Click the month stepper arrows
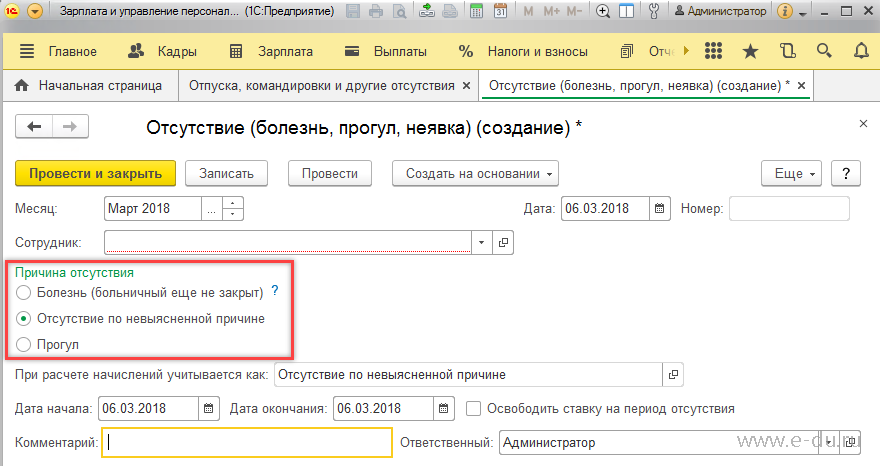Viewport: 880px width, 466px height. (233, 209)
